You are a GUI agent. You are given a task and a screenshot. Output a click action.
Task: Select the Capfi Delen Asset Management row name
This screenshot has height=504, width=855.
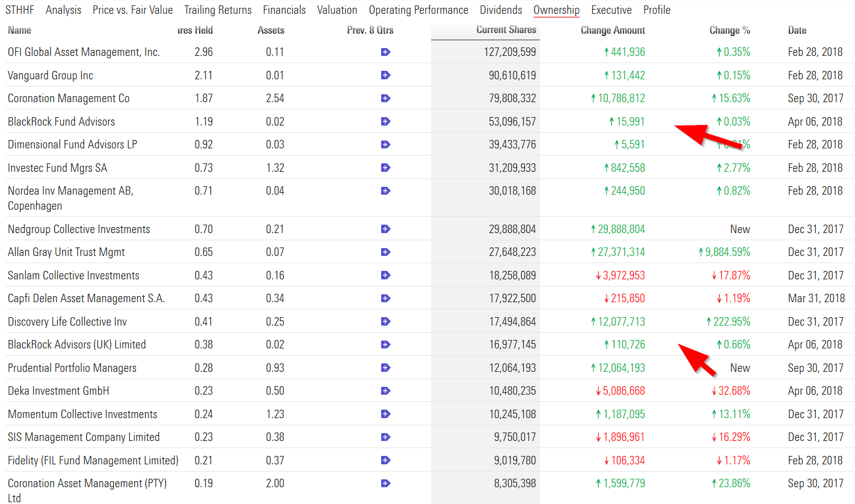[x=86, y=299]
